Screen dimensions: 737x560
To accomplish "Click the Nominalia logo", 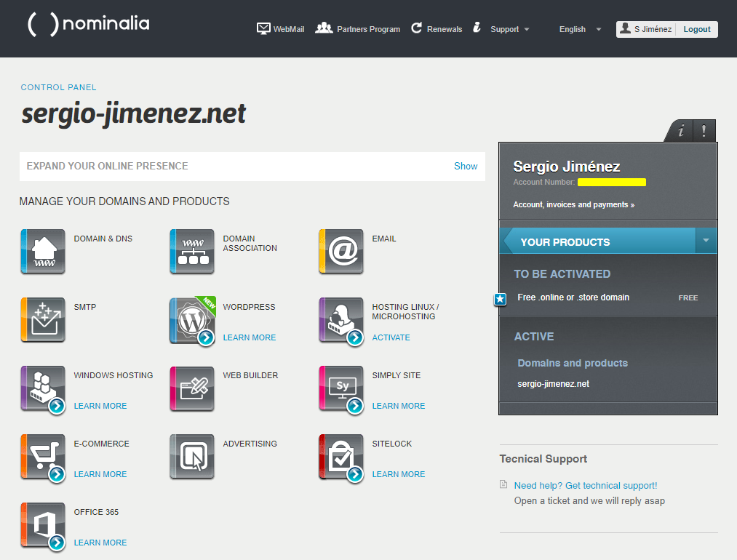I will 88,24.
